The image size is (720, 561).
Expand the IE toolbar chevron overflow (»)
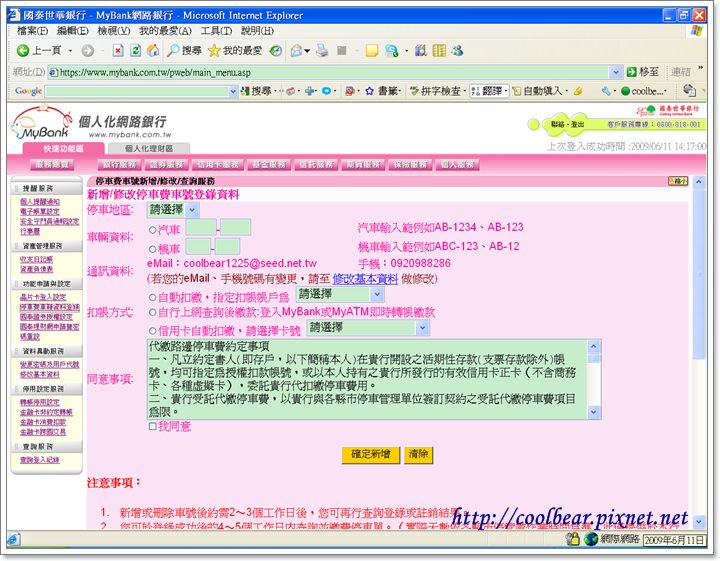pos(700,68)
